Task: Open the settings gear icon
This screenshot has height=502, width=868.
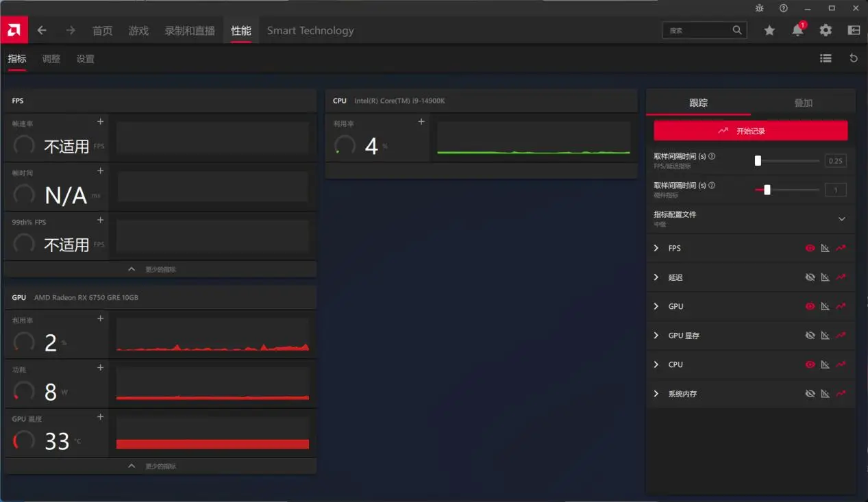Action: (x=826, y=30)
